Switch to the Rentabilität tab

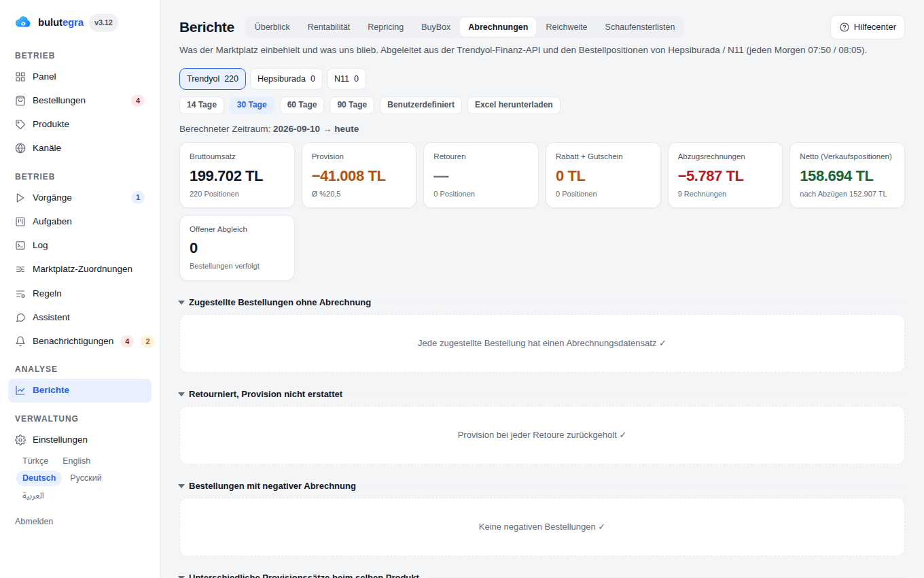[329, 27]
